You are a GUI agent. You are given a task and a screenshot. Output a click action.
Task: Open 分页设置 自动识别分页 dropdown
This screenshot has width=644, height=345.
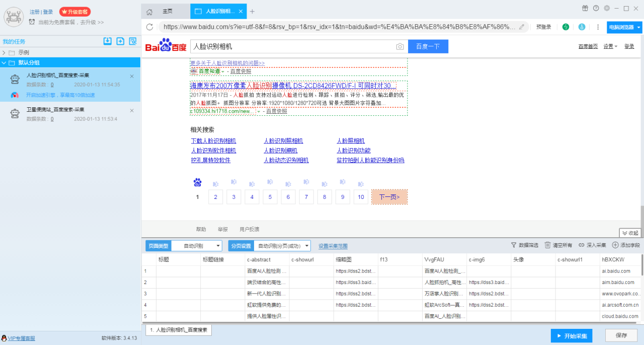(283, 246)
